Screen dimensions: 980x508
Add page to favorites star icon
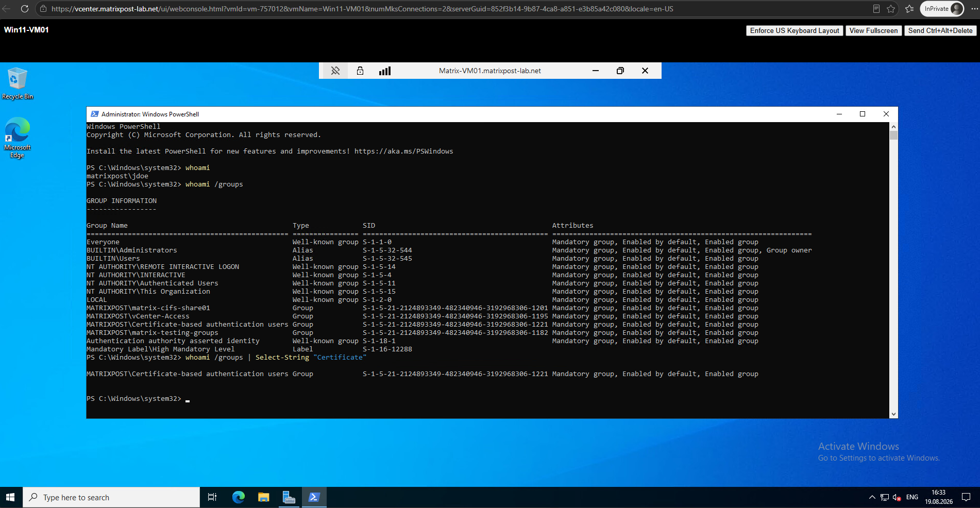(891, 9)
